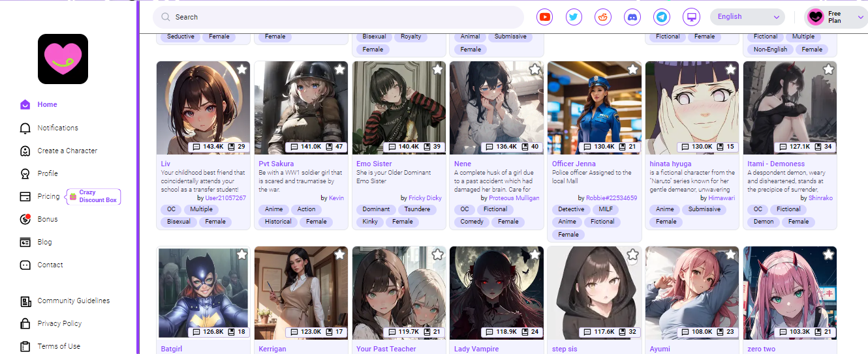Open creator link Himawari
The image size is (868, 354).
(x=722, y=198)
